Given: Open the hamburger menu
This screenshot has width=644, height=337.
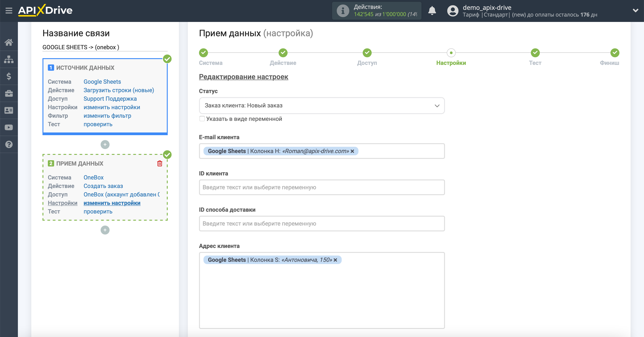Looking at the screenshot, I should [9, 11].
